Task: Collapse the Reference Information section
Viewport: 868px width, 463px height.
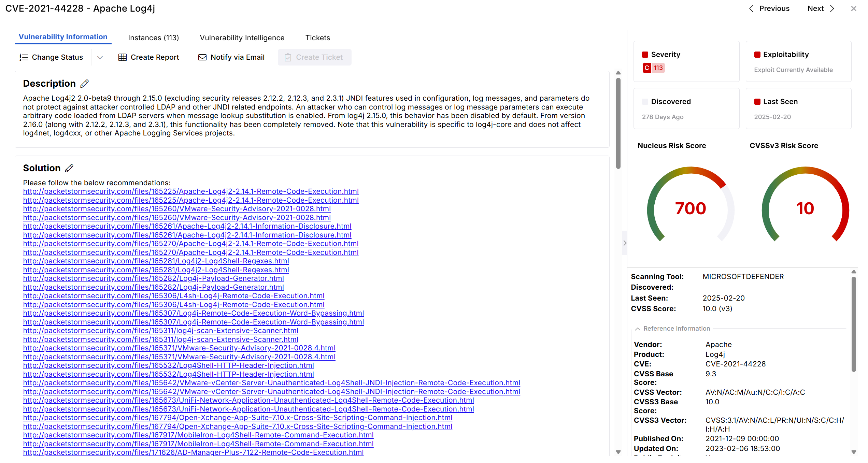Action: pos(638,329)
